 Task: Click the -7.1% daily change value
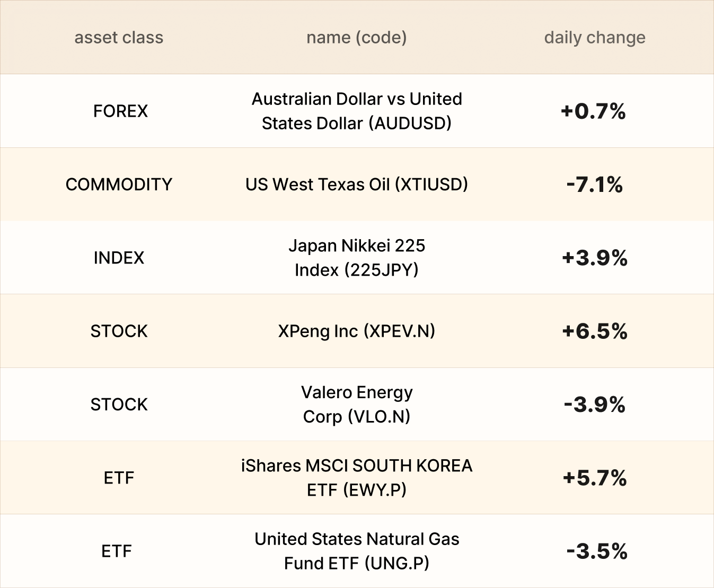pyautogui.click(x=594, y=185)
